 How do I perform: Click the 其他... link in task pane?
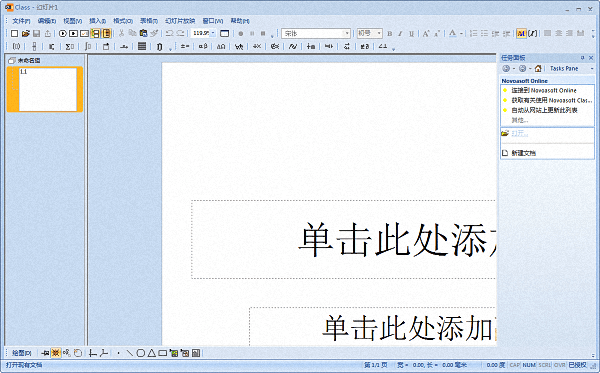520,120
